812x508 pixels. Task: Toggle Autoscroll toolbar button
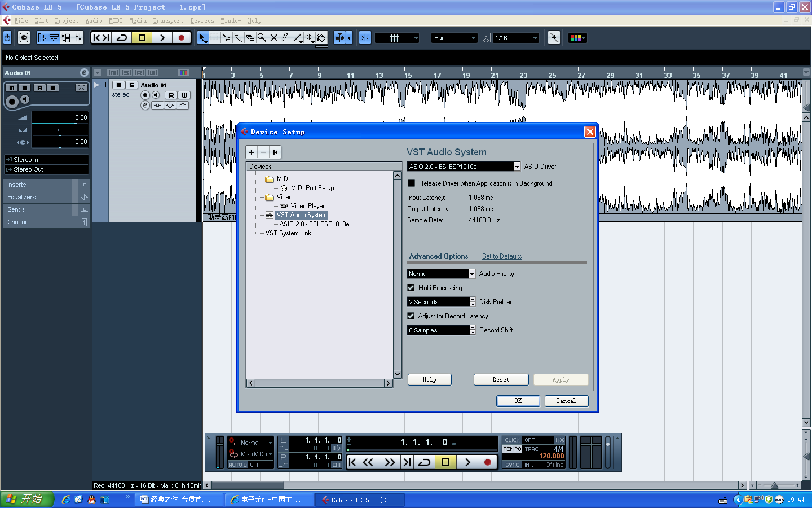pos(339,38)
